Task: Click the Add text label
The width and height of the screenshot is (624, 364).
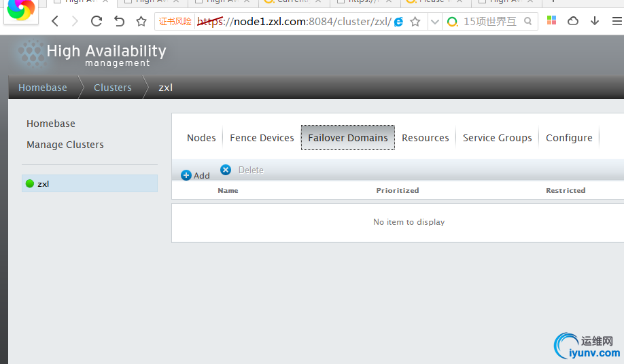Action: (202, 176)
